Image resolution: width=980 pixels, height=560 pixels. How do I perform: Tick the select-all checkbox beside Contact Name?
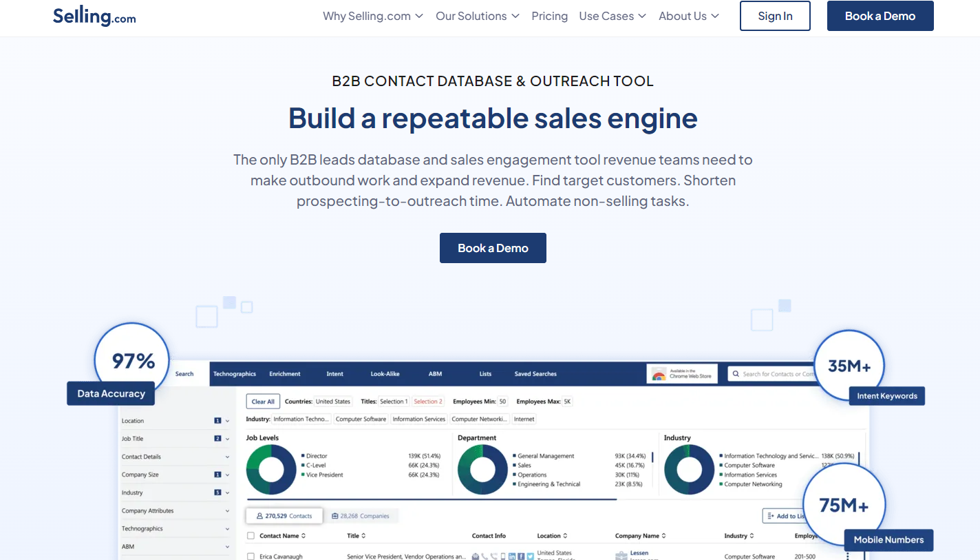pyautogui.click(x=251, y=536)
